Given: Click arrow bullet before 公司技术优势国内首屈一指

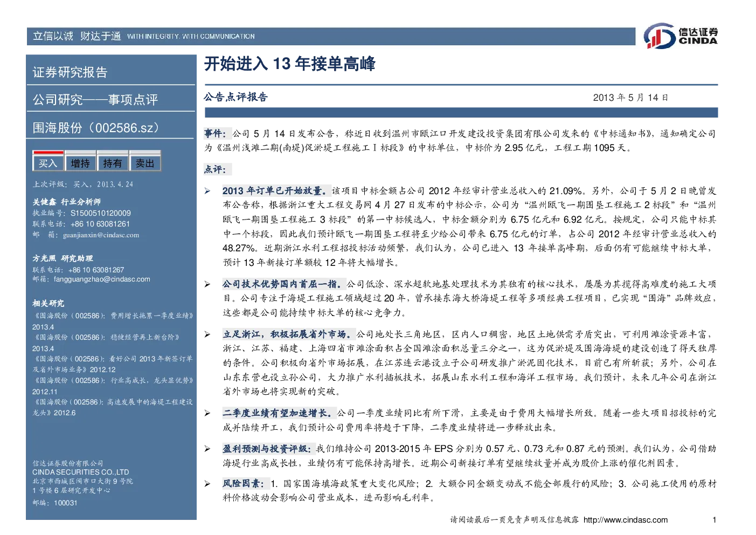Looking at the screenshot, I should 207,284.
